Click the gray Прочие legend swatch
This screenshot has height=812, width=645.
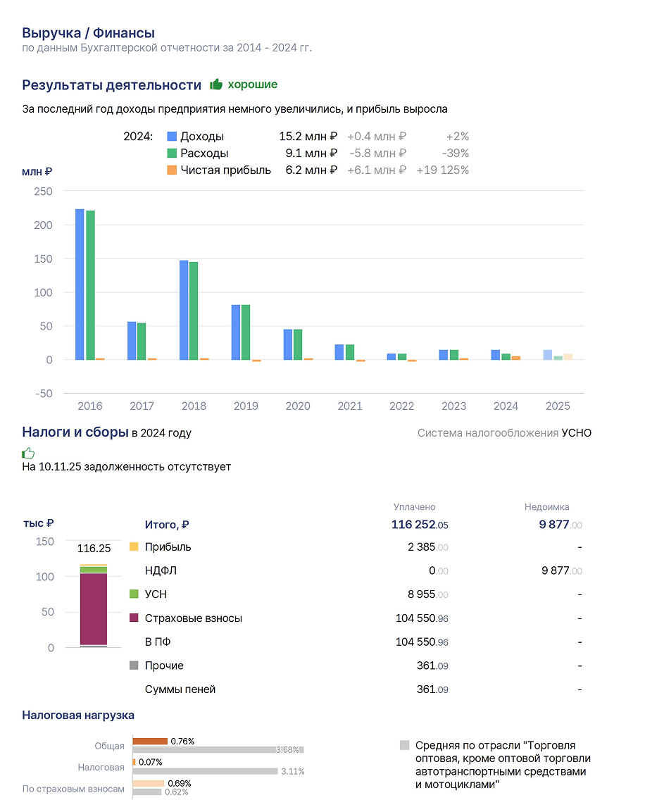(x=134, y=666)
